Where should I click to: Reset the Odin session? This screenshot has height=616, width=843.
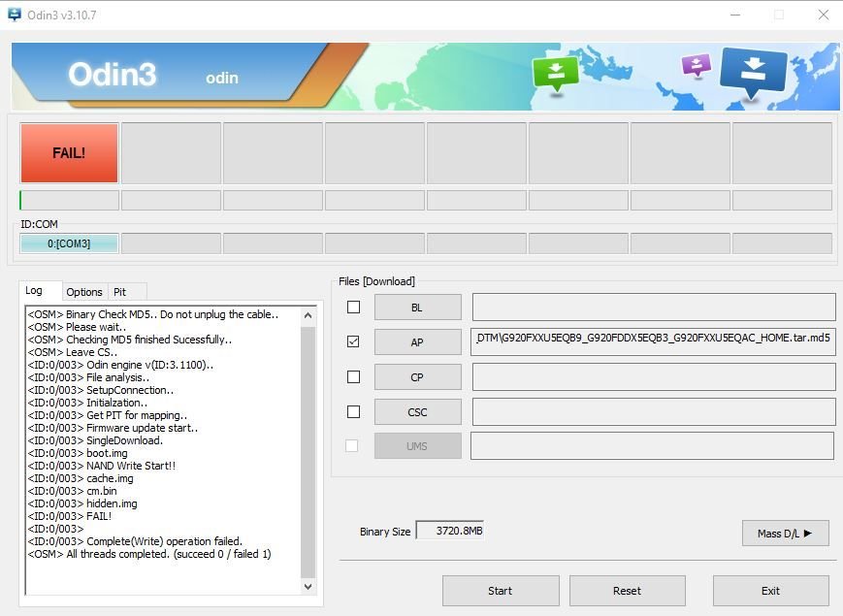[628, 591]
